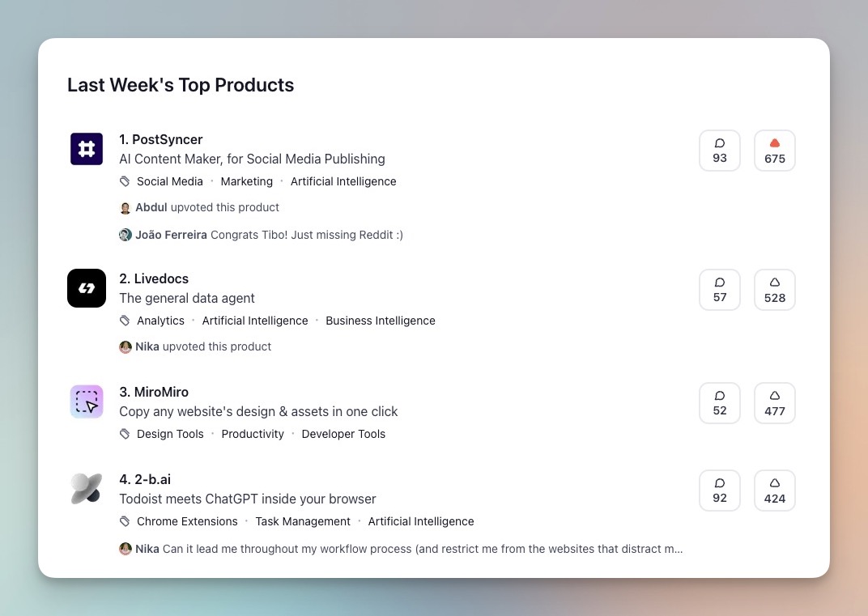Select the Social Media tag under PostSyncer

pos(170,181)
